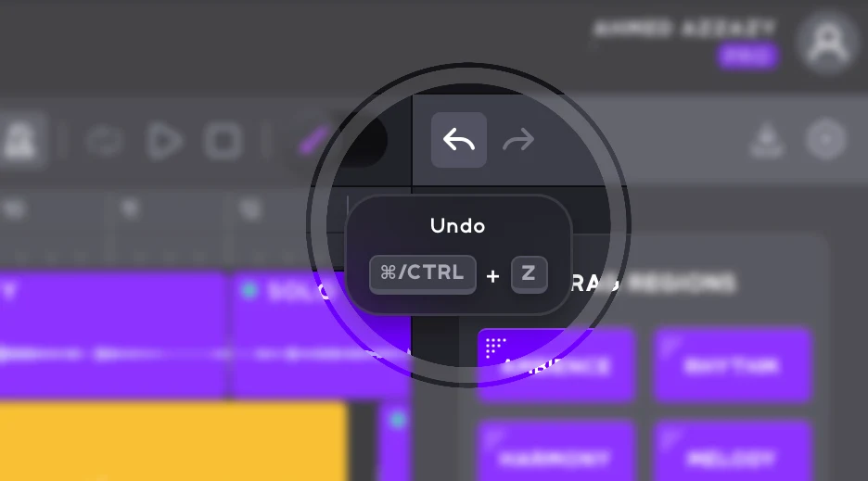The height and width of the screenshot is (481, 868).
Task: Click the second bar marker on ruler
Action: (x=130, y=209)
